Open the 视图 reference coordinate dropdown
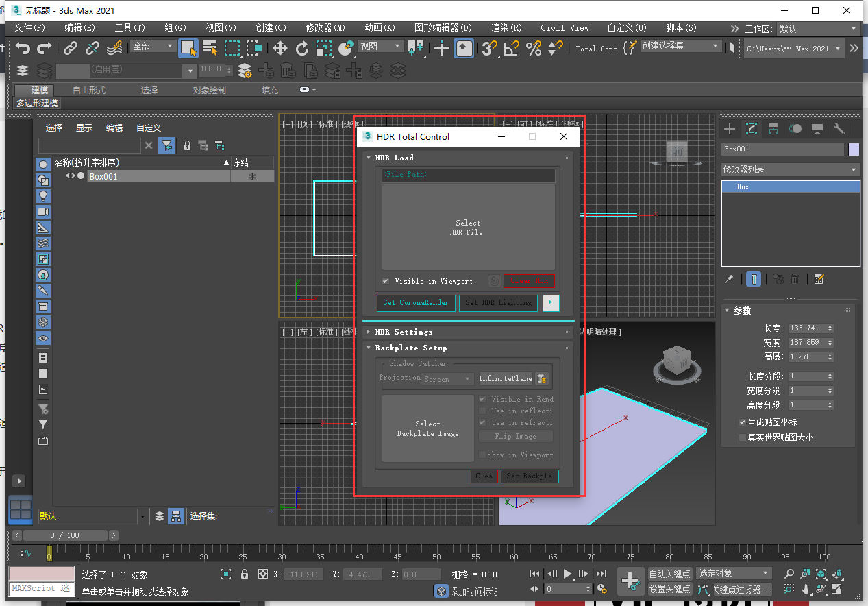This screenshot has width=868, height=606. pos(381,46)
